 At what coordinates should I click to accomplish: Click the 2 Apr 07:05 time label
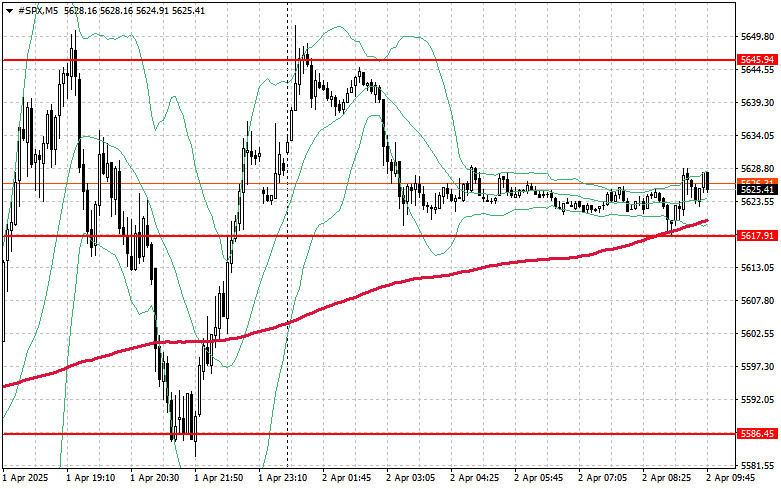coord(603,478)
